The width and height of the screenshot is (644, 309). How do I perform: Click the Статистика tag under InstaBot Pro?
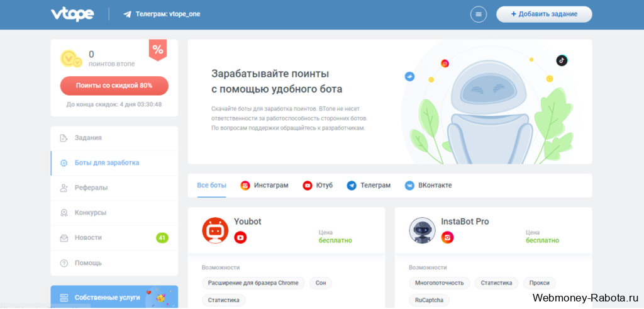497,283
